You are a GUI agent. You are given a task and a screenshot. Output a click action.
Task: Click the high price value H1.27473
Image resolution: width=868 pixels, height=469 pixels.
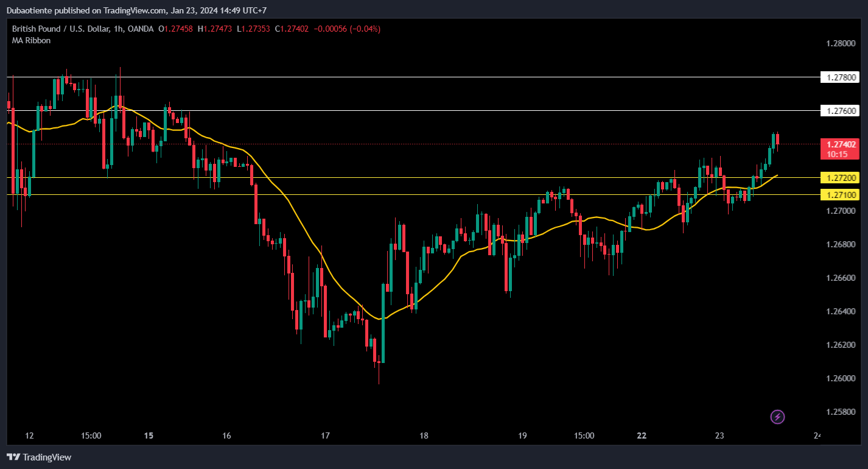[x=215, y=29]
